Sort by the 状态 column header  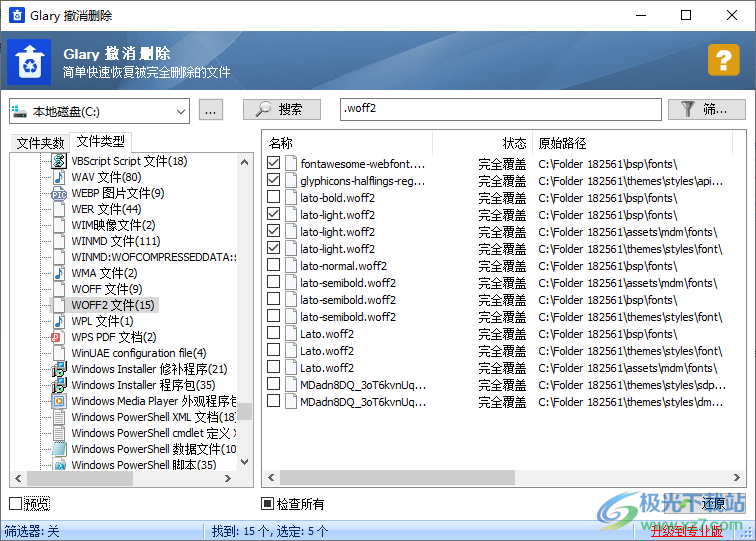pyautogui.click(x=482, y=143)
